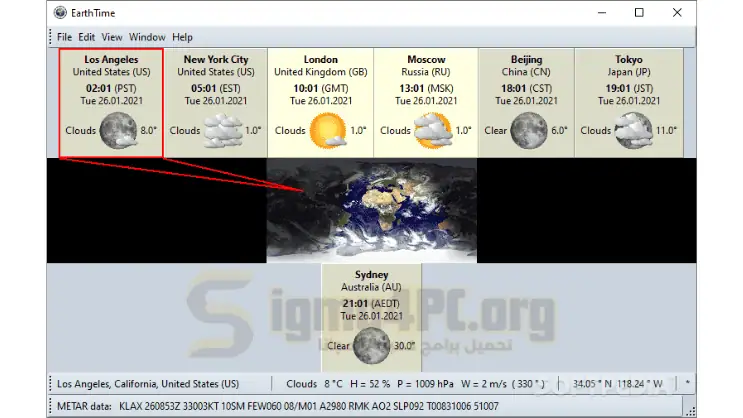Click the 10:01 (GMT) time
Viewport: 743px width, 418px height.
coord(321,89)
